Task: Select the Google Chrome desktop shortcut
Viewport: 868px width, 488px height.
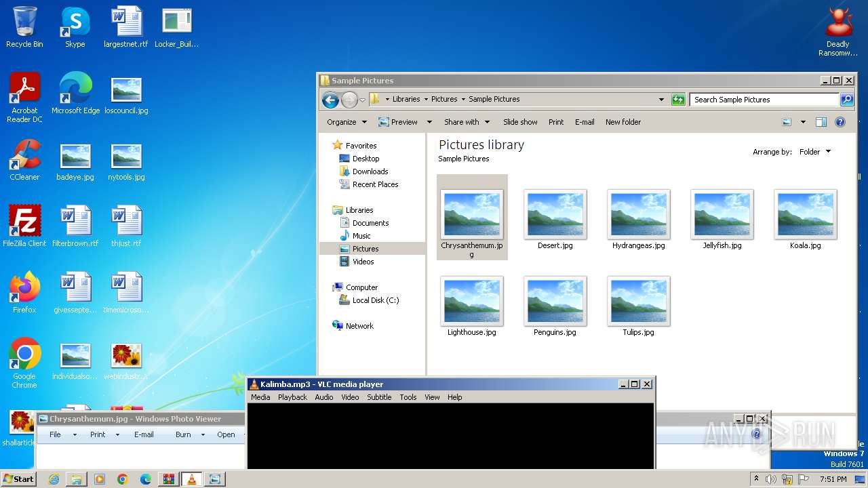Action: [24, 363]
